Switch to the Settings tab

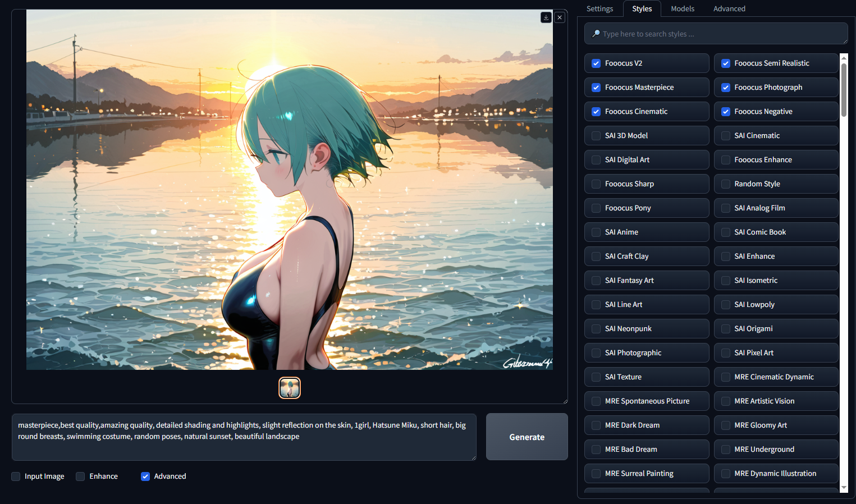click(599, 8)
